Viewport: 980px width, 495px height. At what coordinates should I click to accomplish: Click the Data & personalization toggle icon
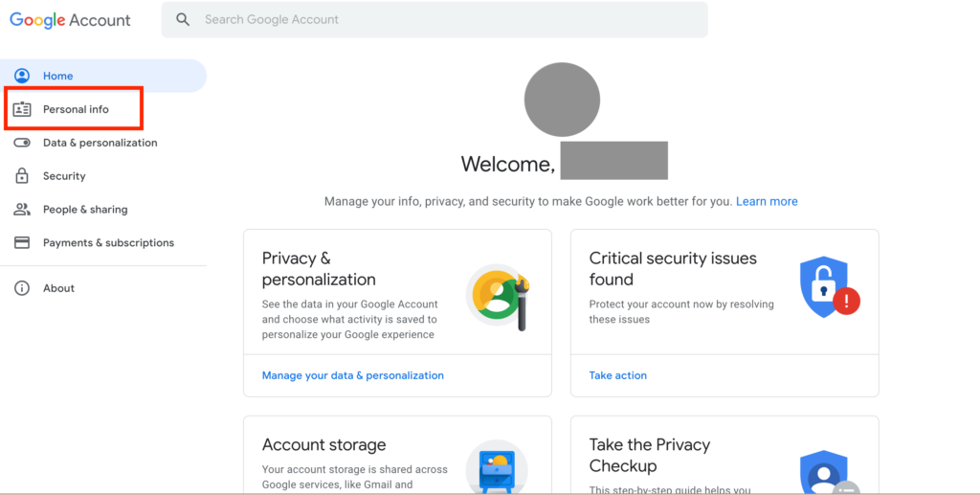22,143
